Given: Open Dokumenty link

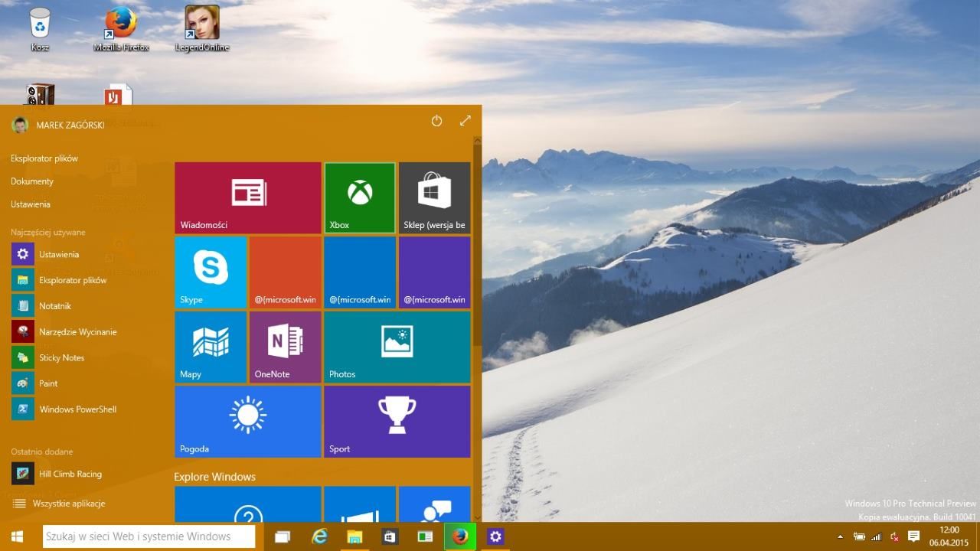Looking at the screenshot, I should pyautogui.click(x=32, y=181).
